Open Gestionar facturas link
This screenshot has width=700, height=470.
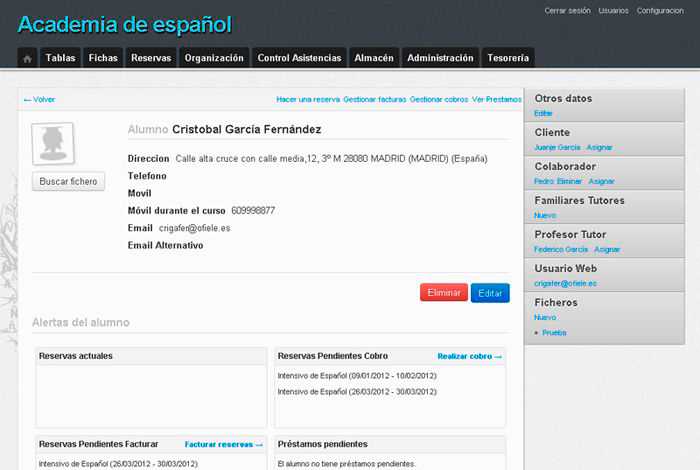click(374, 100)
